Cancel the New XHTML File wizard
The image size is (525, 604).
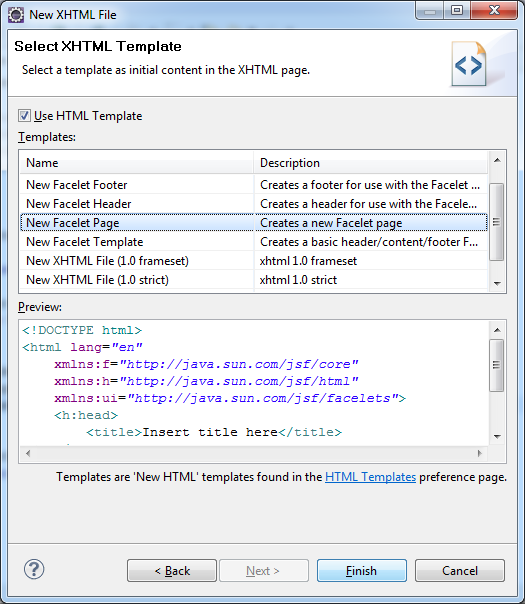pyautogui.click(x=460, y=570)
